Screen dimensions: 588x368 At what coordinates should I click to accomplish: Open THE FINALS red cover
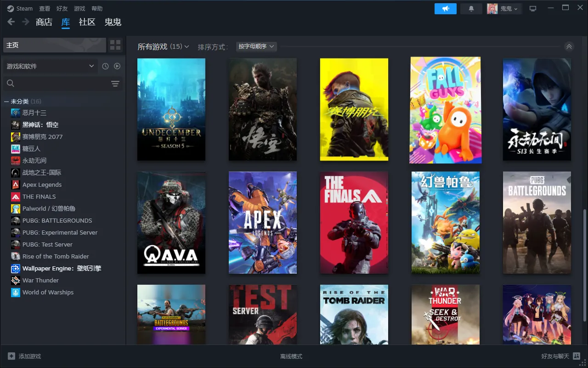354,223
